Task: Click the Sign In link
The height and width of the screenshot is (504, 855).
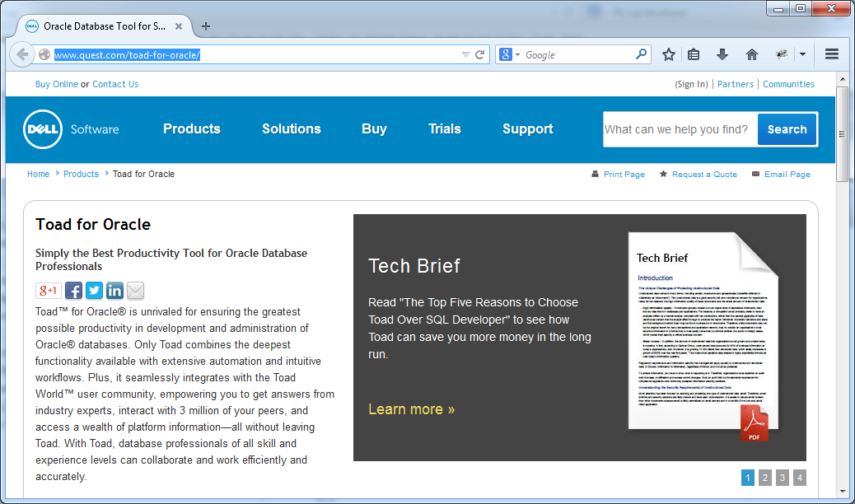Action: tap(691, 84)
